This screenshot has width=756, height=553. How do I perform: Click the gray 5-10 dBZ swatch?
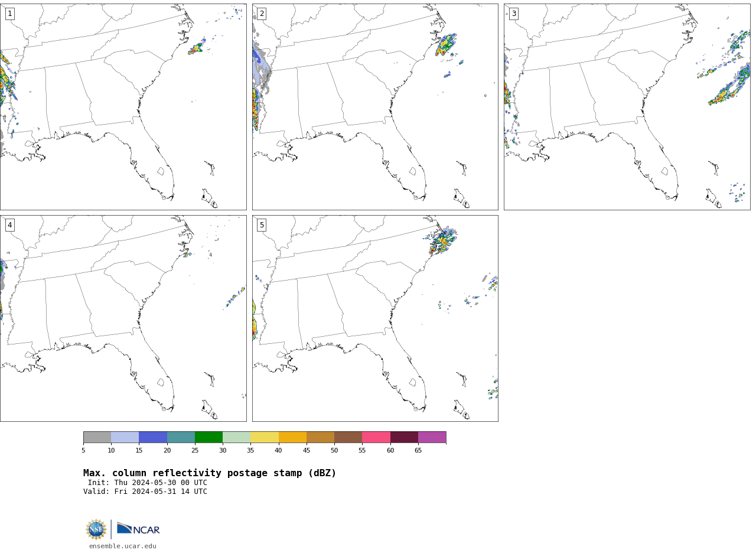[97, 437]
